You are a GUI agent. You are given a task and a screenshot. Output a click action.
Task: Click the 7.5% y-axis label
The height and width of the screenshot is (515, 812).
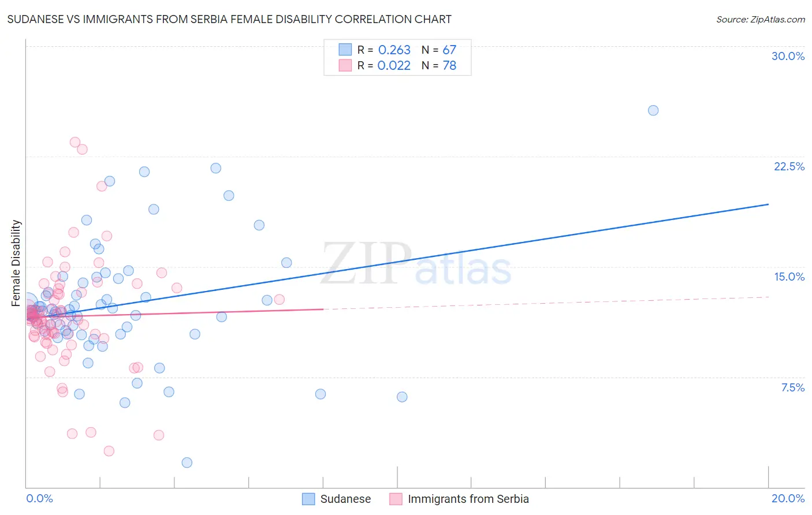(792, 387)
